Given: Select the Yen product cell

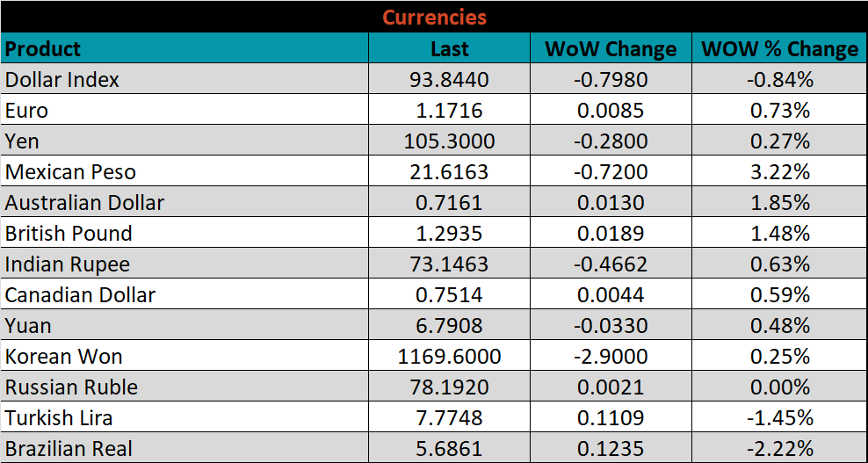Looking at the screenshot, I should coord(22,141).
